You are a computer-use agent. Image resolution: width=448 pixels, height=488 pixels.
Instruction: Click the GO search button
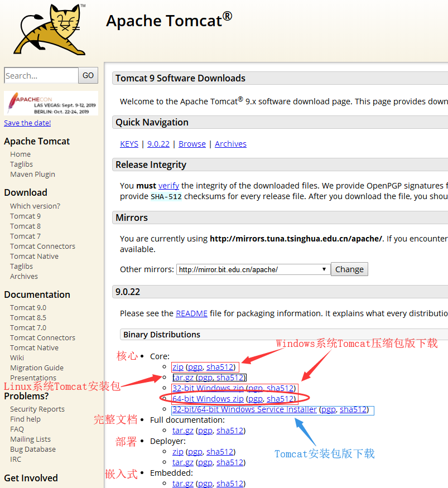tap(88, 75)
